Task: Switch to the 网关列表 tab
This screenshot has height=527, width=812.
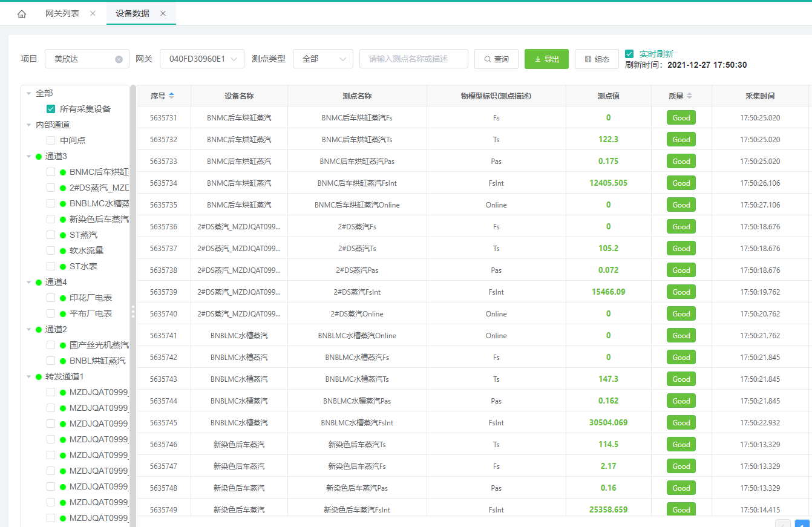Action: tap(62, 13)
